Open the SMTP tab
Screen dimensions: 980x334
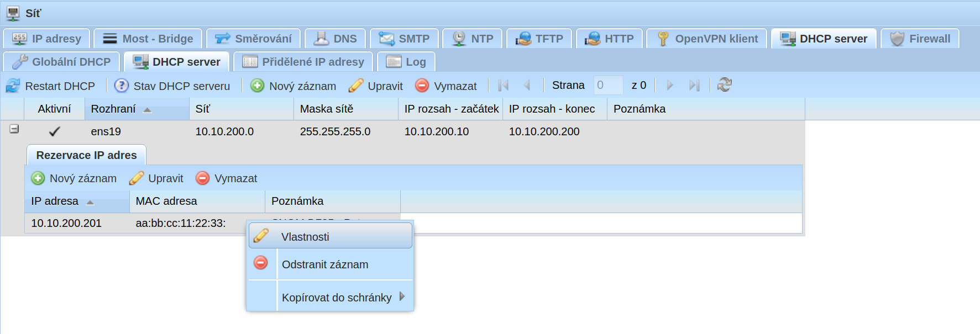pyautogui.click(x=404, y=39)
